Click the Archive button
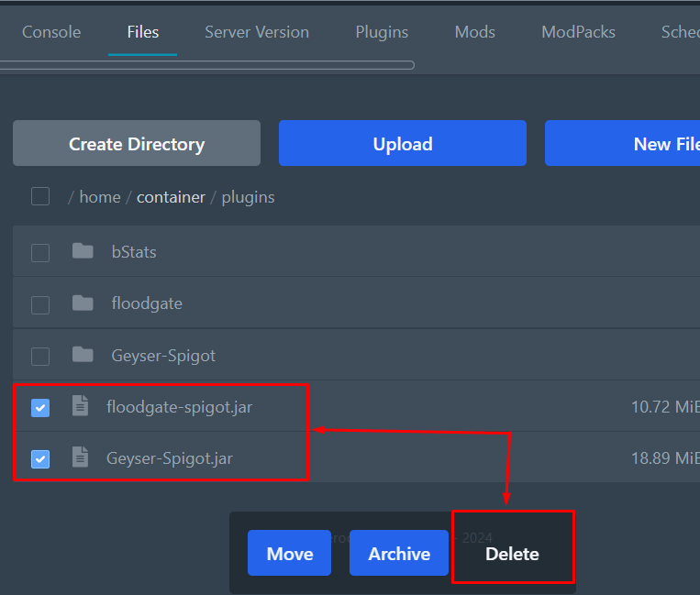Image resolution: width=700 pixels, height=595 pixels. pyautogui.click(x=399, y=553)
